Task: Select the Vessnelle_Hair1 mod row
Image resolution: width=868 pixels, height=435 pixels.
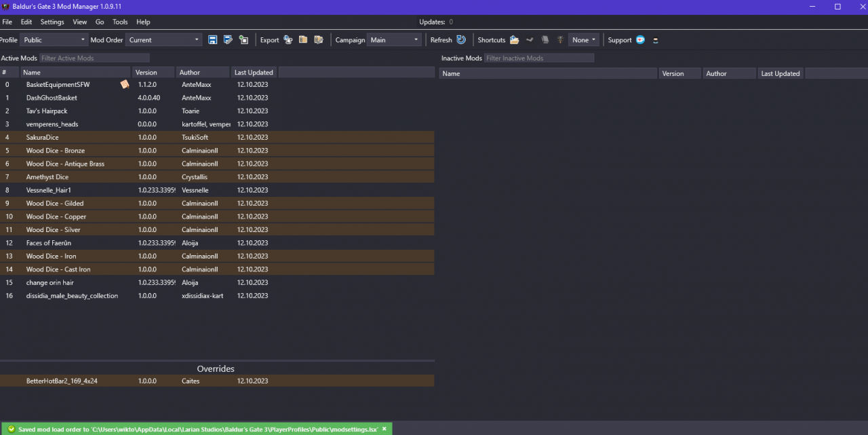Action: click(217, 190)
